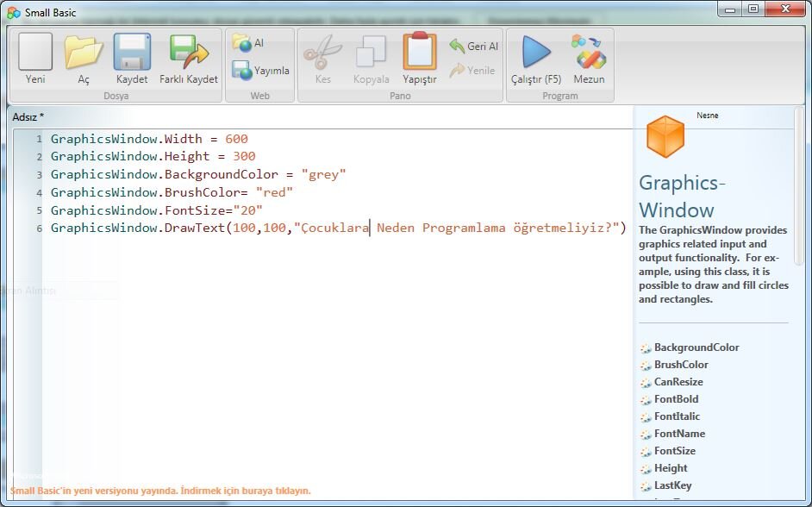The image size is (812, 507).
Task: Click the "grey" string on line 3
Action: coord(323,174)
